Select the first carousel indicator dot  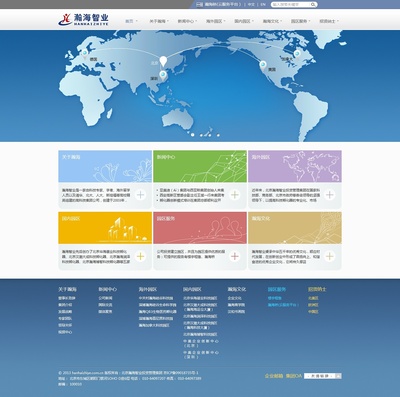tap(193, 135)
